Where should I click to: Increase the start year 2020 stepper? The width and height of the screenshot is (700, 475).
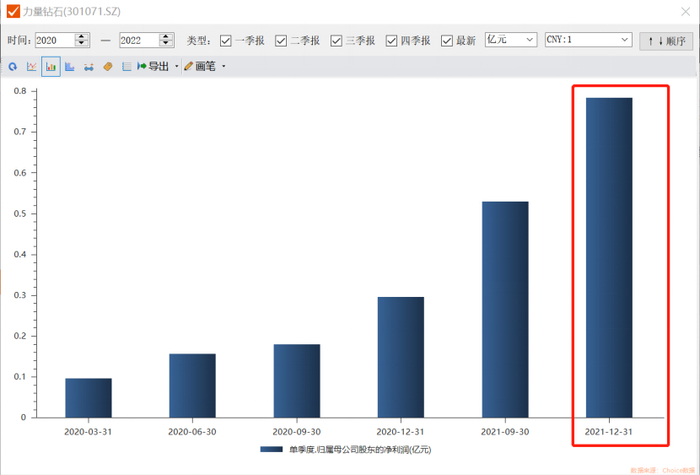82,37
